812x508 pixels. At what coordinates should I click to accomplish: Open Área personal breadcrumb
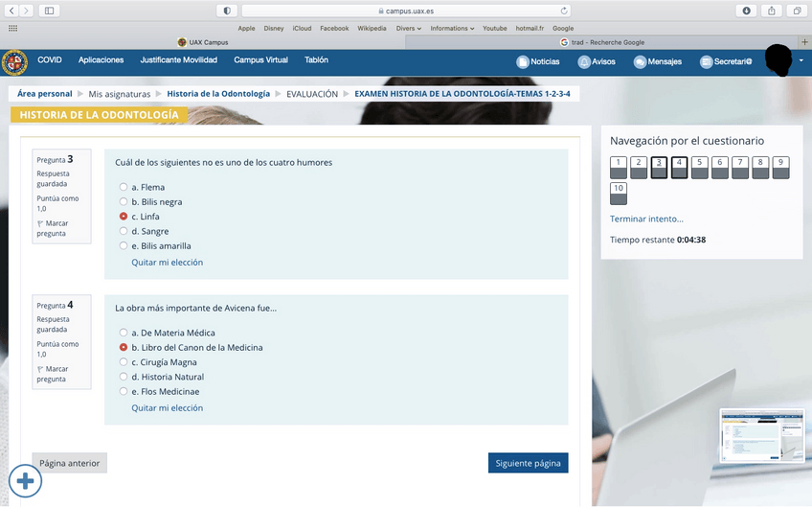point(45,94)
